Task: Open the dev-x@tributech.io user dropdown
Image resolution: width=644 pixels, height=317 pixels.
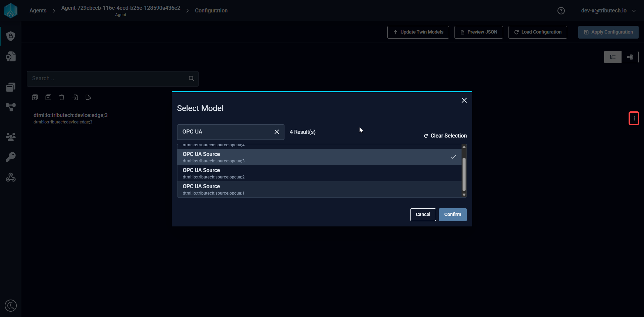Action: 608,11
